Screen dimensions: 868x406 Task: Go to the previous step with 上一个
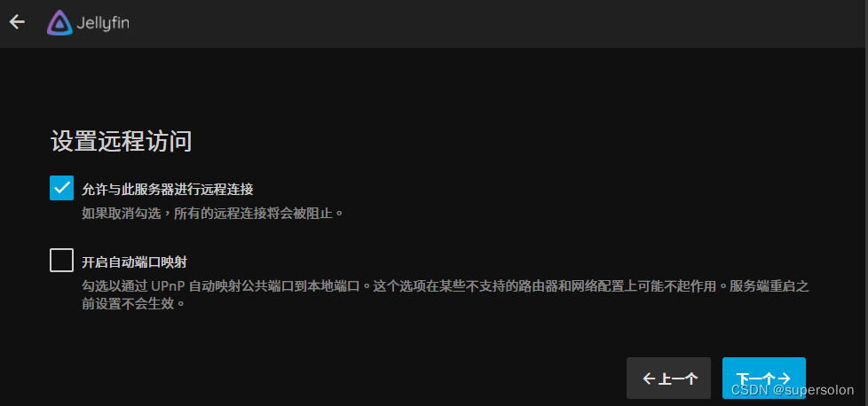[668, 379]
